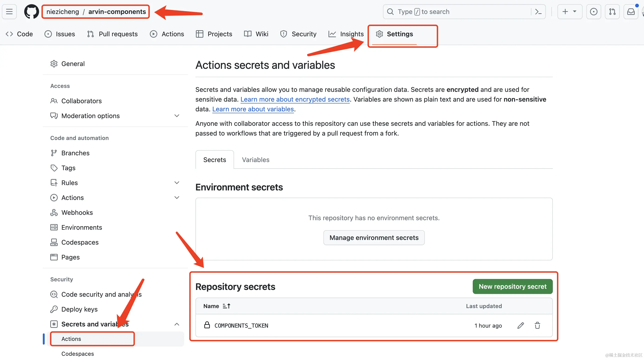Open Learn more about encrypted secrets link
Image resolution: width=644 pixels, height=359 pixels.
click(x=295, y=99)
